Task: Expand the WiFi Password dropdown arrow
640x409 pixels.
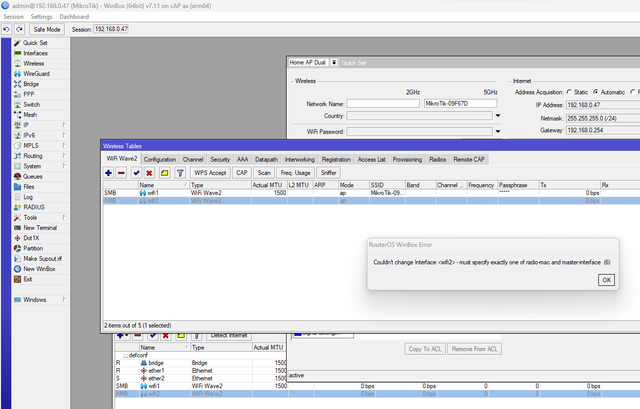Action: pos(498,131)
